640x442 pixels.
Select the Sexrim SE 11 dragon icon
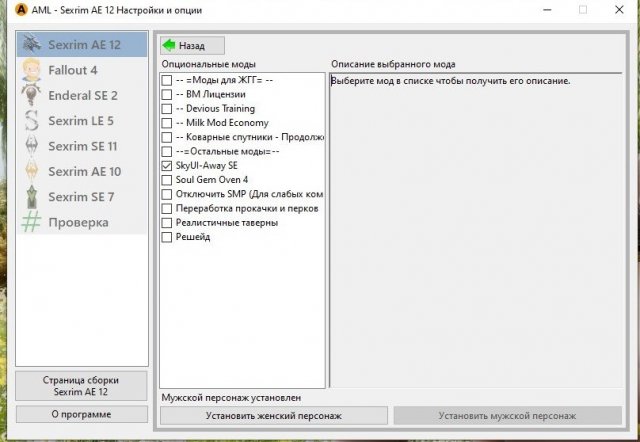(x=32, y=146)
